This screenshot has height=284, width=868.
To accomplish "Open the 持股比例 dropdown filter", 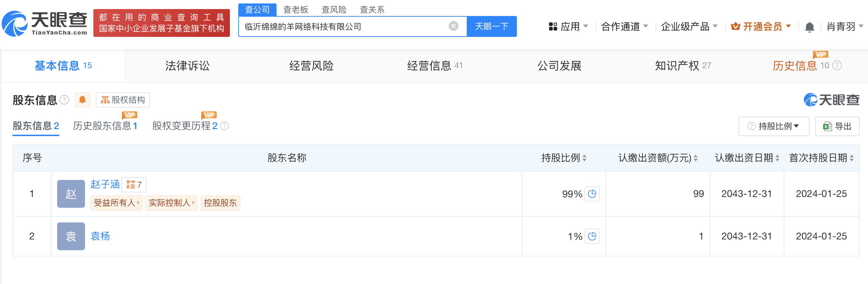I will (774, 126).
